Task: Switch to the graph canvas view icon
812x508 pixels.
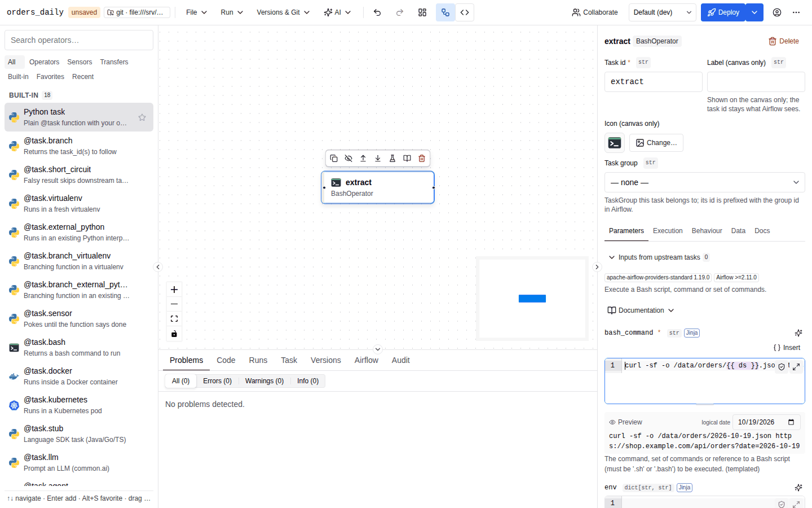Action: [445, 12]
